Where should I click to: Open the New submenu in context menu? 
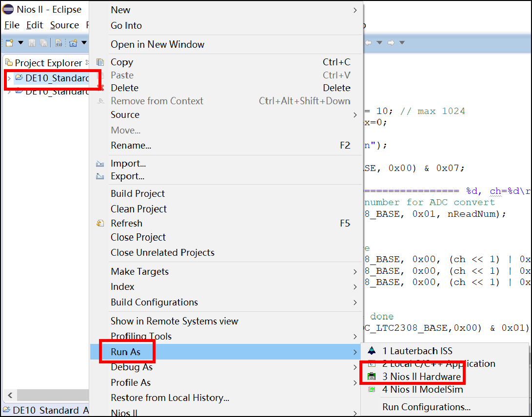pyautogui.click(x=226, y=10)
